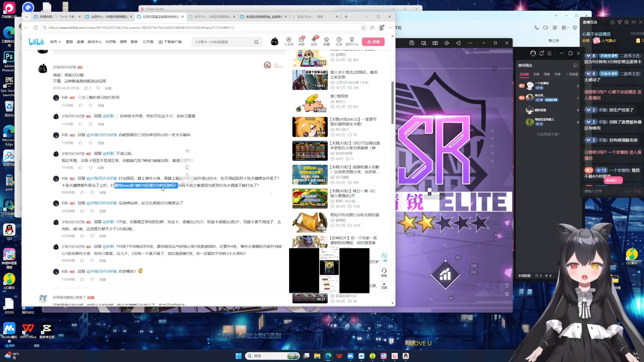This screenshot has width=644, height=362.
Task: Start a voice call from chat window
Action: click(537, 27)
